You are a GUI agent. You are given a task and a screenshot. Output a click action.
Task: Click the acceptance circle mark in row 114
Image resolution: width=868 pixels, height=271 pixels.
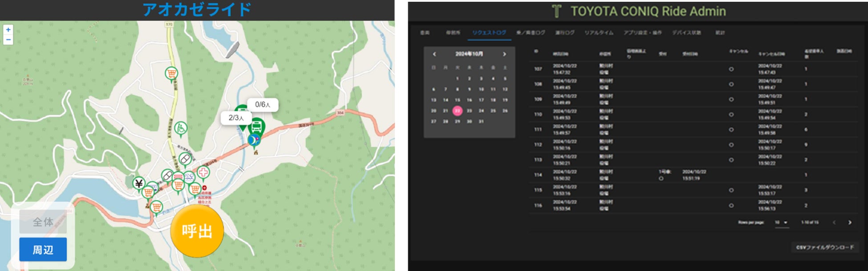pos(661,178)
